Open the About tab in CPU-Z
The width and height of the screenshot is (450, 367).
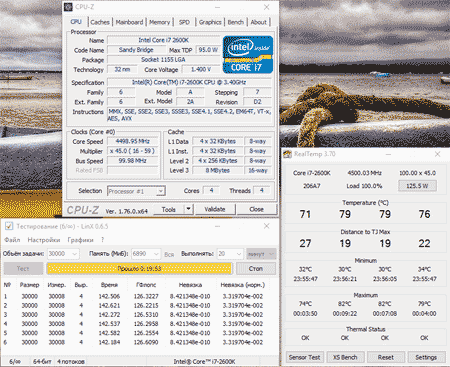click(259, 22)
